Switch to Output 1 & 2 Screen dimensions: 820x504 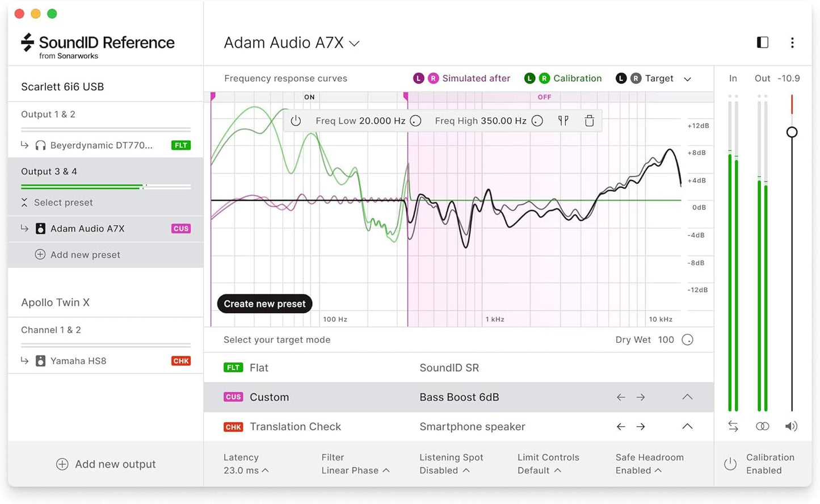[48, 114]
